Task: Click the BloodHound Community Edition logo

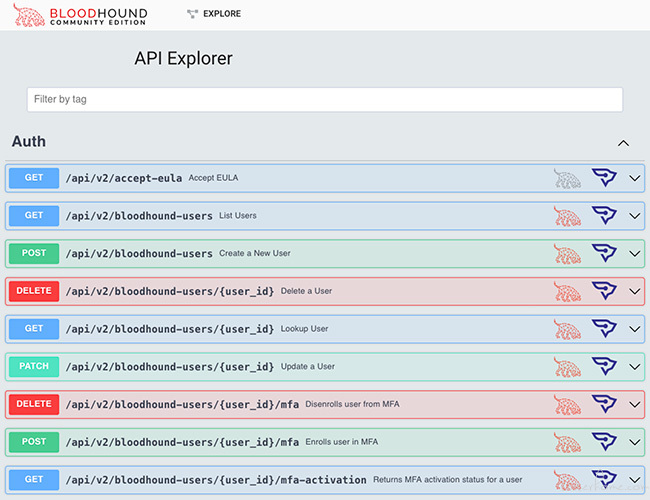Action: pyautogui.click(x=80, y=15)
